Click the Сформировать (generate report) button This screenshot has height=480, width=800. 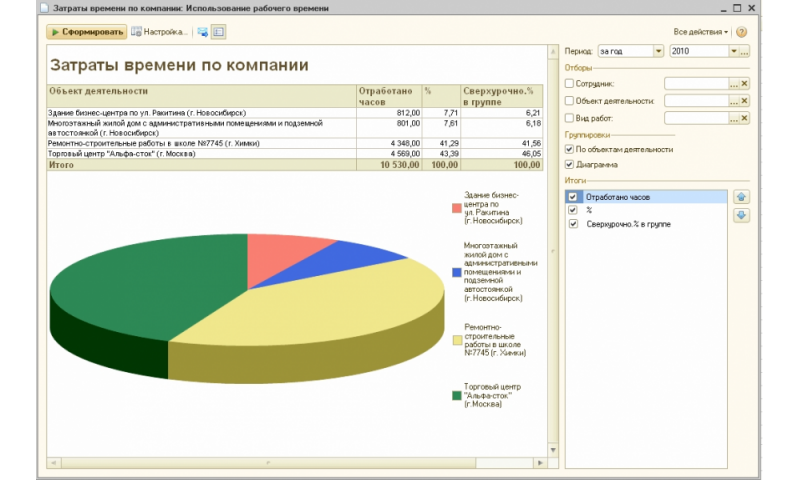(x=86, y=32)
